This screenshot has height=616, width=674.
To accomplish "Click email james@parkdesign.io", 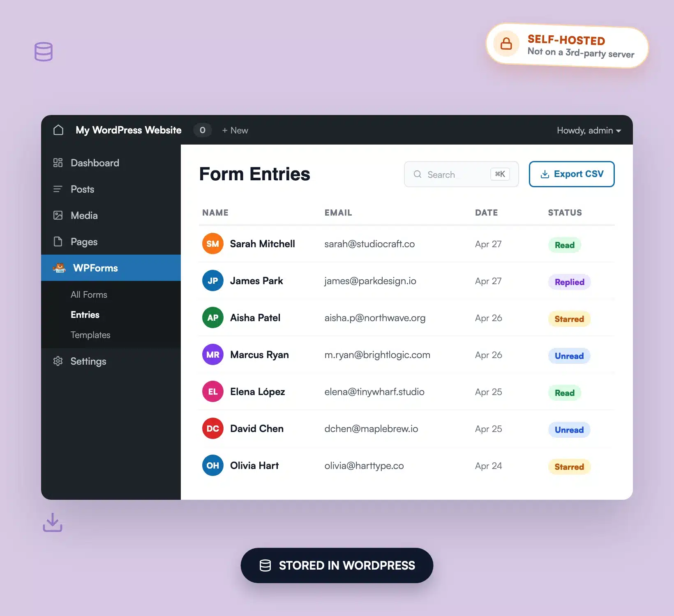I will click(370, 280).
